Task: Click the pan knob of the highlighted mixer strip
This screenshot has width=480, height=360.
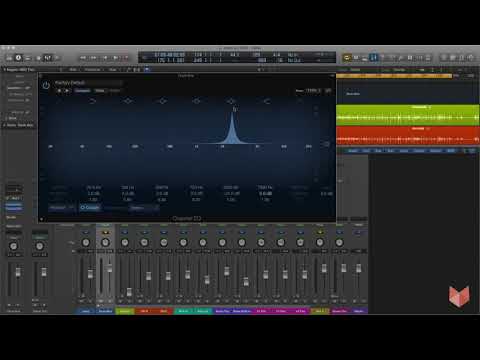Action: pyautogui.click(x=105, y=242)
